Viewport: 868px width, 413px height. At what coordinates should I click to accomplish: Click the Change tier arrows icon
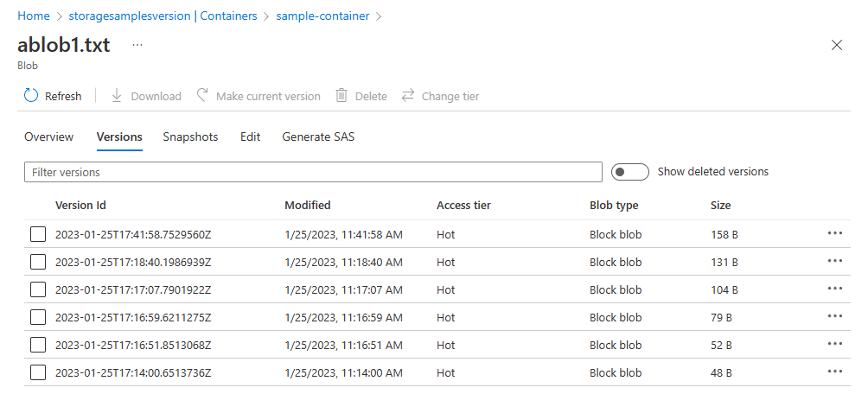(408, 96)
